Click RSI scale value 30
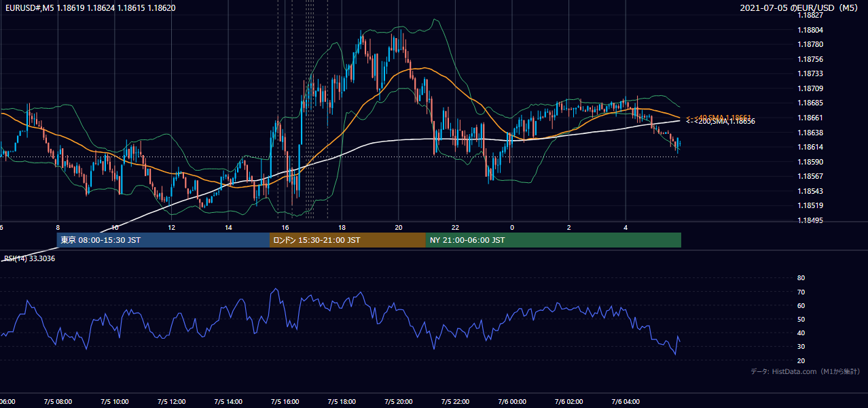The width and height of the screenshot is (868, 408). [801, 346]
